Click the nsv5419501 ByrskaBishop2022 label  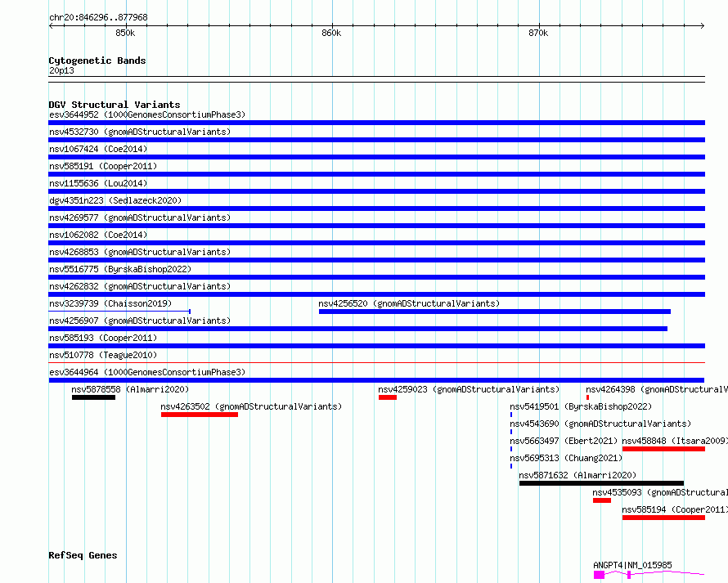(x=580, y=406)
